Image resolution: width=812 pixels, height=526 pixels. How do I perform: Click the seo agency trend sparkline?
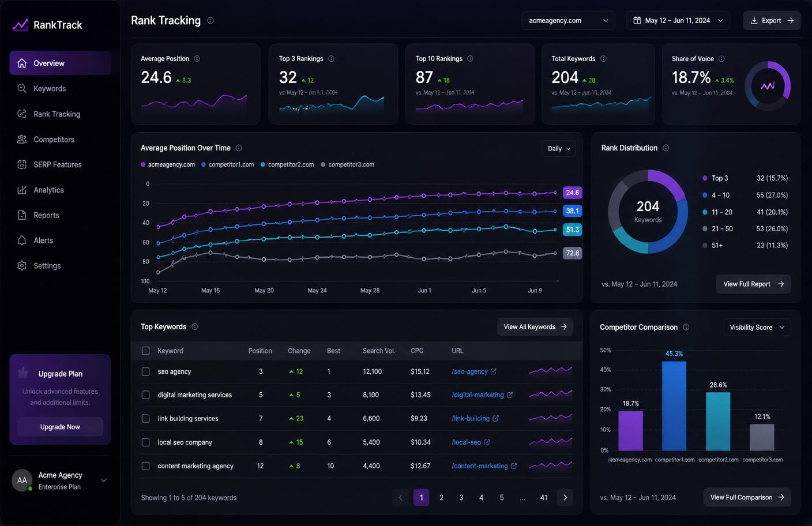tap(551, 371)
